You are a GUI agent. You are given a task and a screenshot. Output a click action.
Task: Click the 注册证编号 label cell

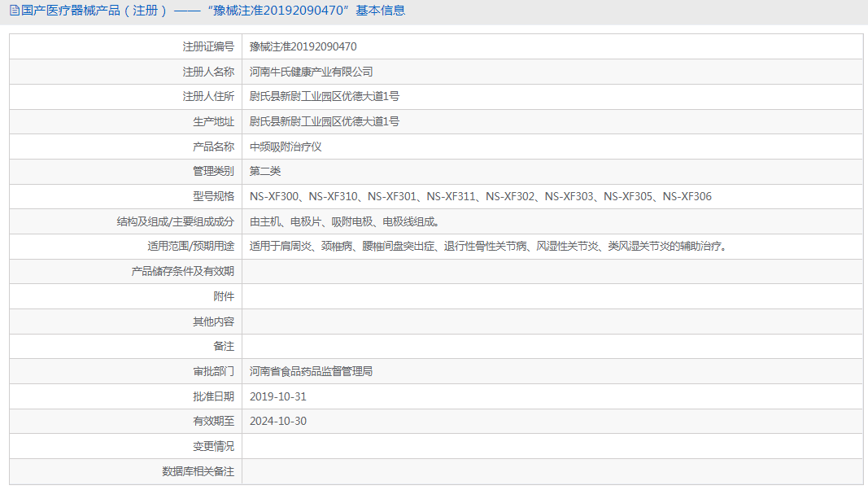208,46
